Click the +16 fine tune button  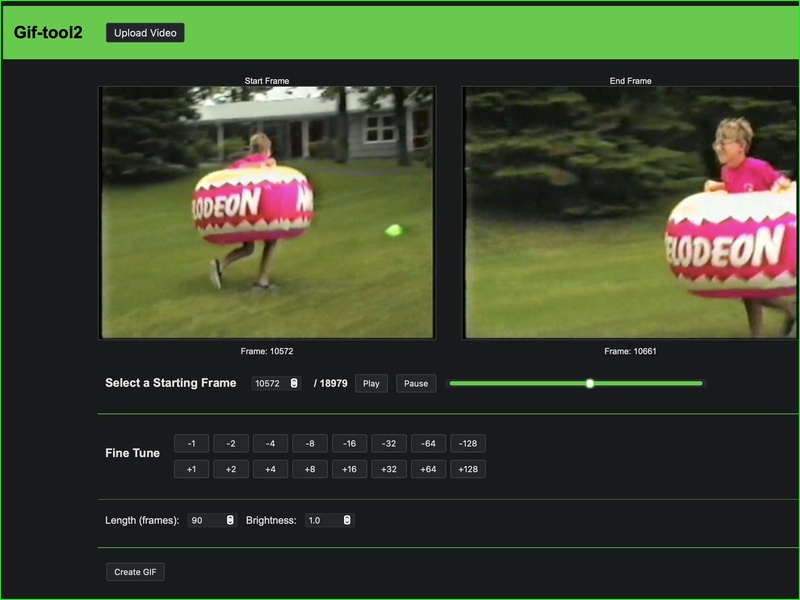pyautogui.click(x=349, y=469)
